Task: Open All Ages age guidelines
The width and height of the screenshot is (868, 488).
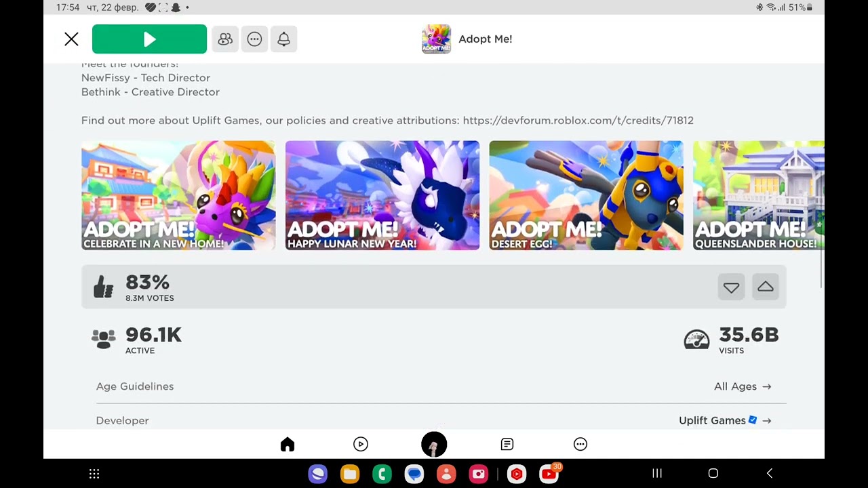Action: [743, 386]
